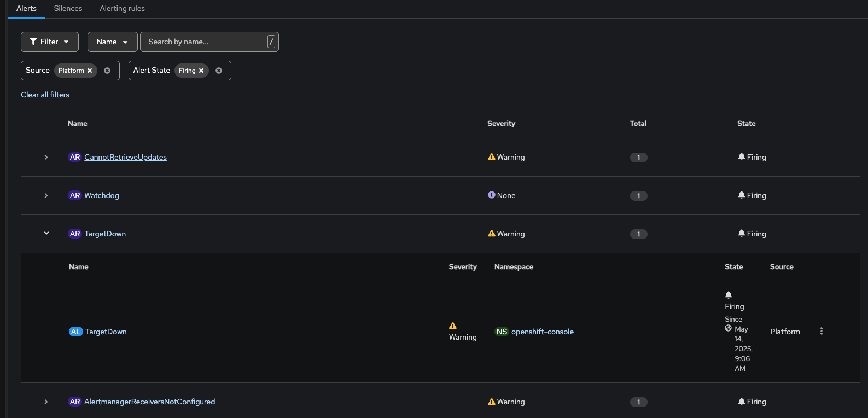Click the total count badge for the TargetDown rule
The height and width of the screenshot is (418, 868).
coord(639,234)
